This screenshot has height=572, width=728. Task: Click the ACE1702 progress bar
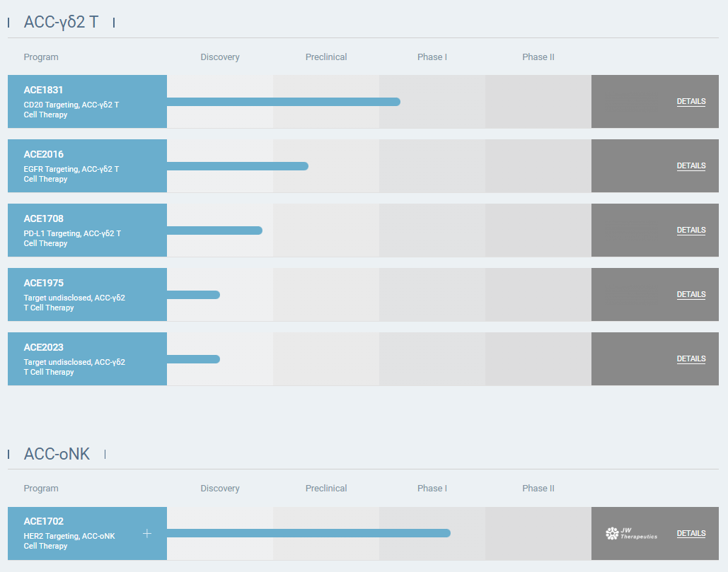[308, 533]
